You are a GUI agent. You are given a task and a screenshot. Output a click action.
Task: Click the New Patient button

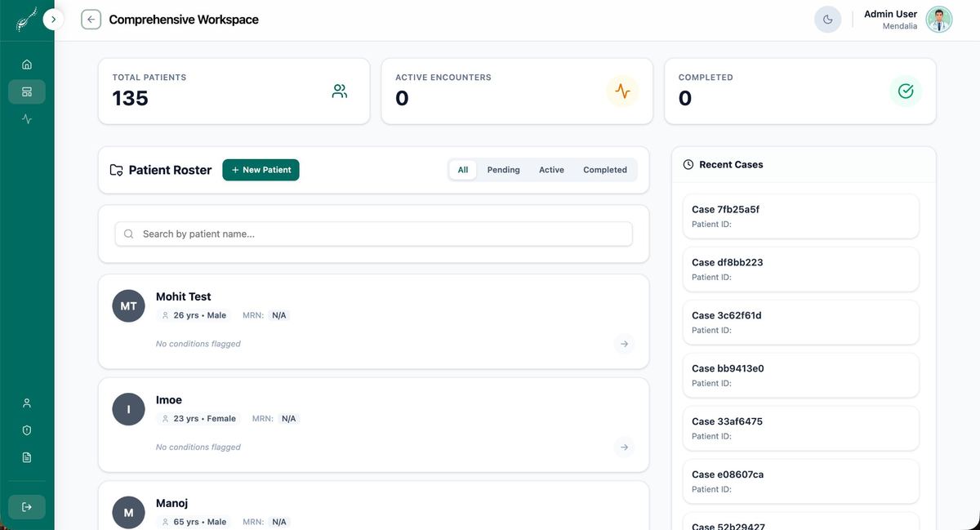(x=261, y=170)
